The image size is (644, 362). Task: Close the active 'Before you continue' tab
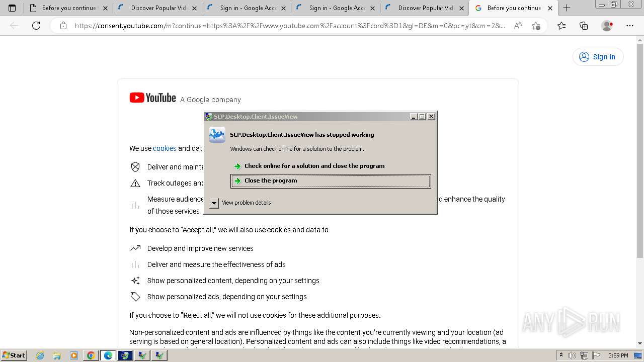[550, 8]
